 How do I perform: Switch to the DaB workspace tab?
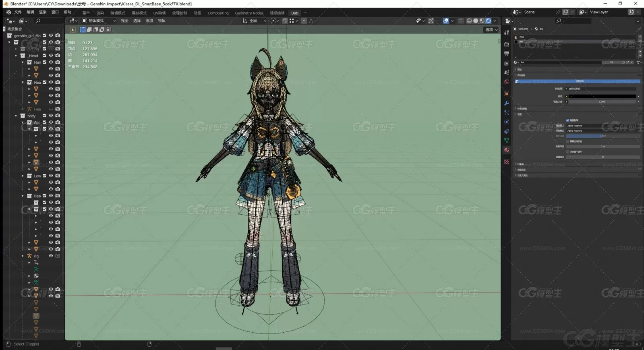295,13
